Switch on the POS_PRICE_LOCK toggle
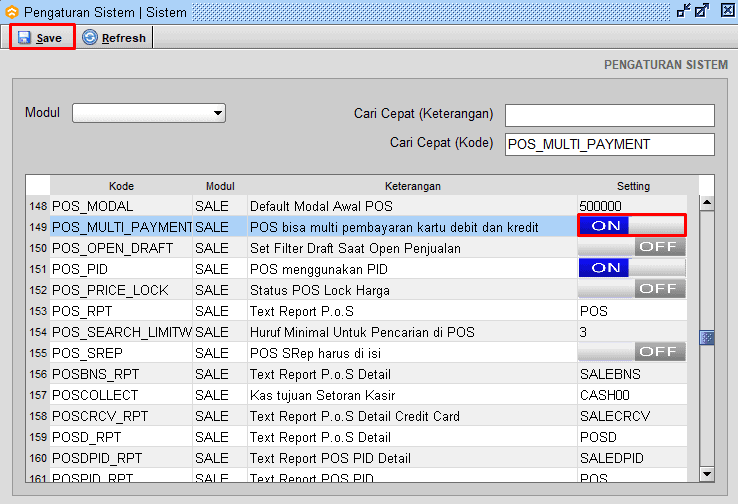This screenshot has height=504, width=738. tap(632, 289)
